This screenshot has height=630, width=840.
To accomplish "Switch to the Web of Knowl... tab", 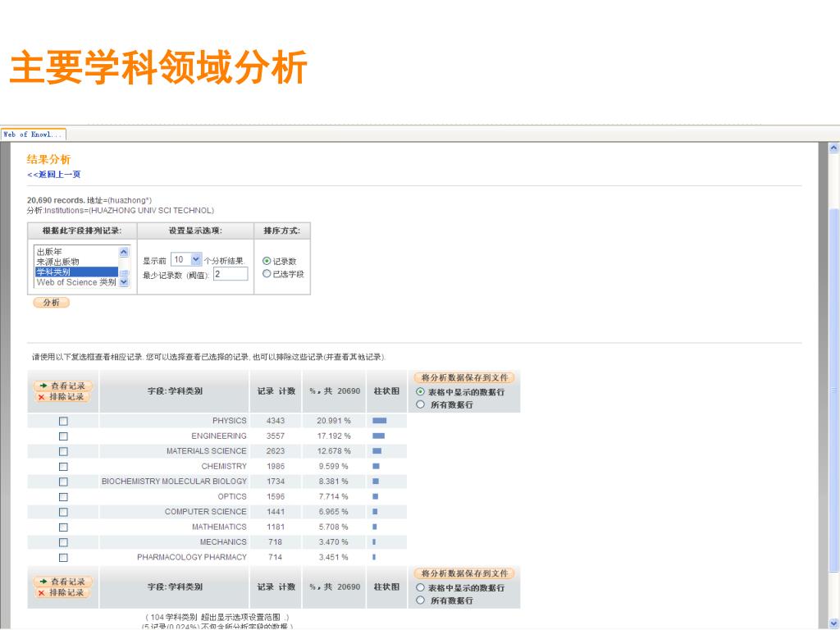I will (33, 134).
